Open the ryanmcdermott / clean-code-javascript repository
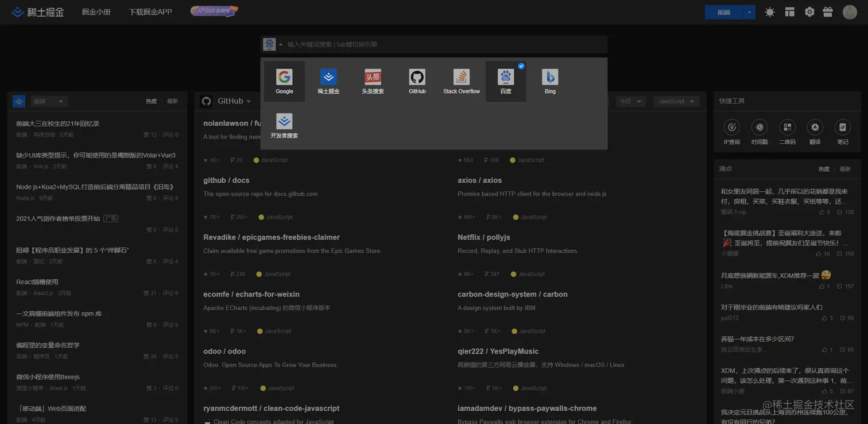Image resolution: width=868 pixels, height=424 pixels. click(x=272, y=408)
